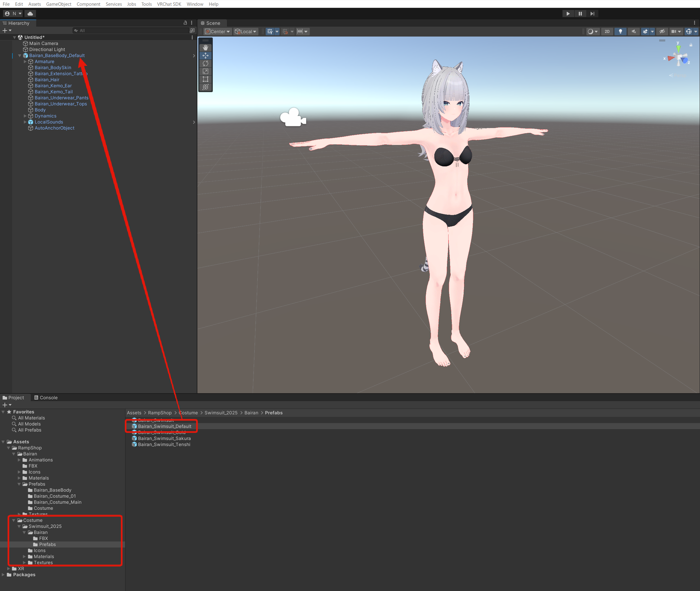Open the VRChat SDK menu
The height and width of the screenshot is (591, 700).
coord(169,4)
